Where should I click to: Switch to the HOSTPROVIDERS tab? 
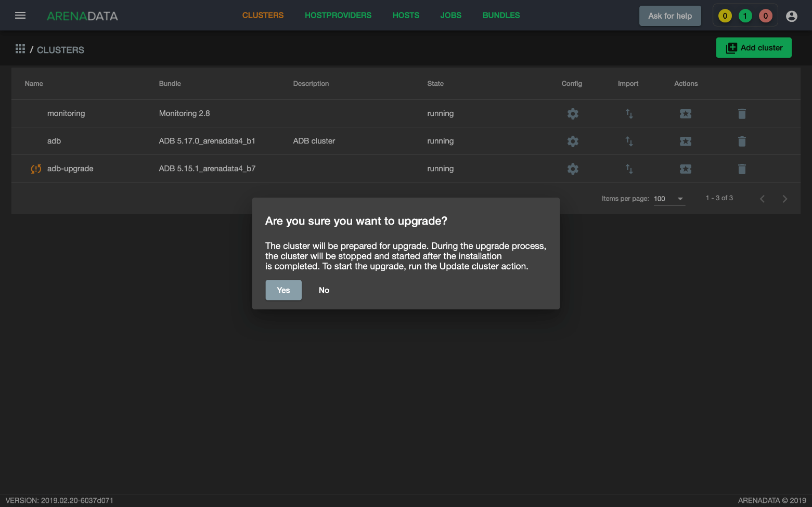click(338, 16)
